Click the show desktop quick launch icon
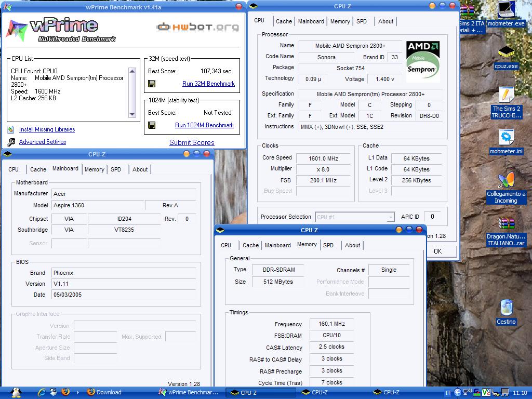Viewport: 532px width, 399px height. 54,392
